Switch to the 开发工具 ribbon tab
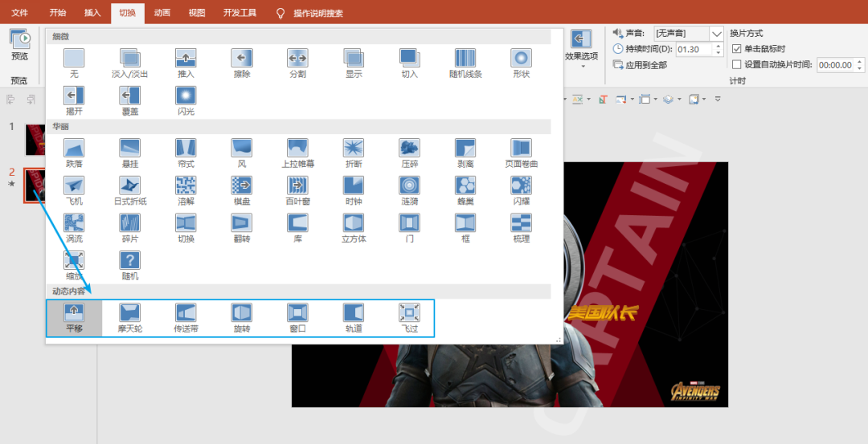This screenshot has width=868, height=444. [240, 12]
